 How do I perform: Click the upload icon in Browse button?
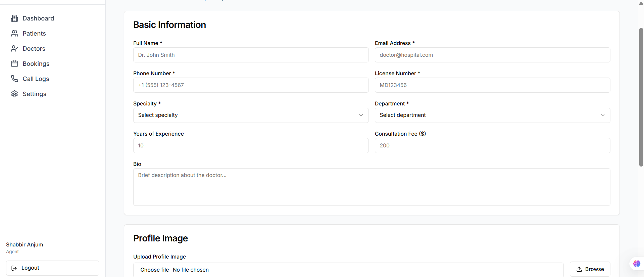click(x=579, y=269)
